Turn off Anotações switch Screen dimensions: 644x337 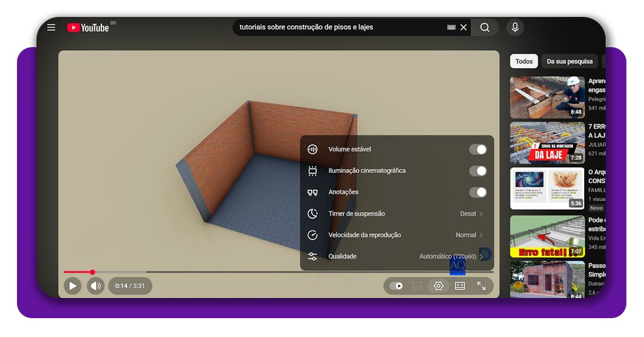478,192
